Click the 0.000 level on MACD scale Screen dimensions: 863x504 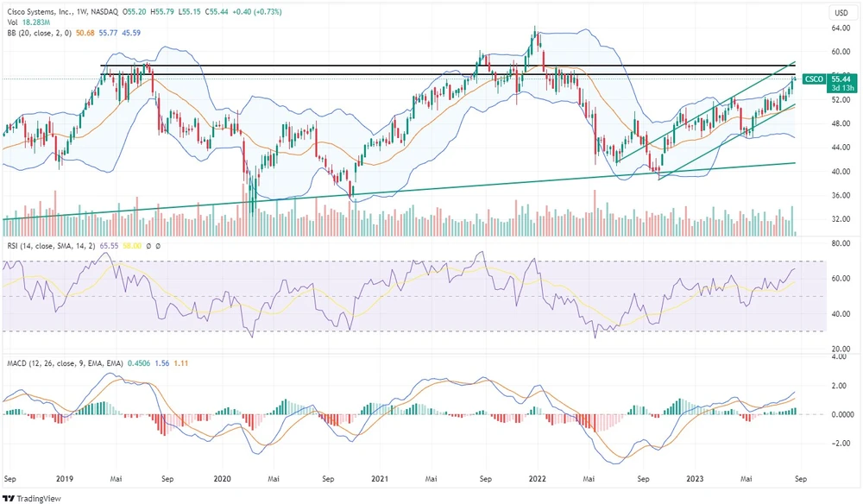coord(840,414)
